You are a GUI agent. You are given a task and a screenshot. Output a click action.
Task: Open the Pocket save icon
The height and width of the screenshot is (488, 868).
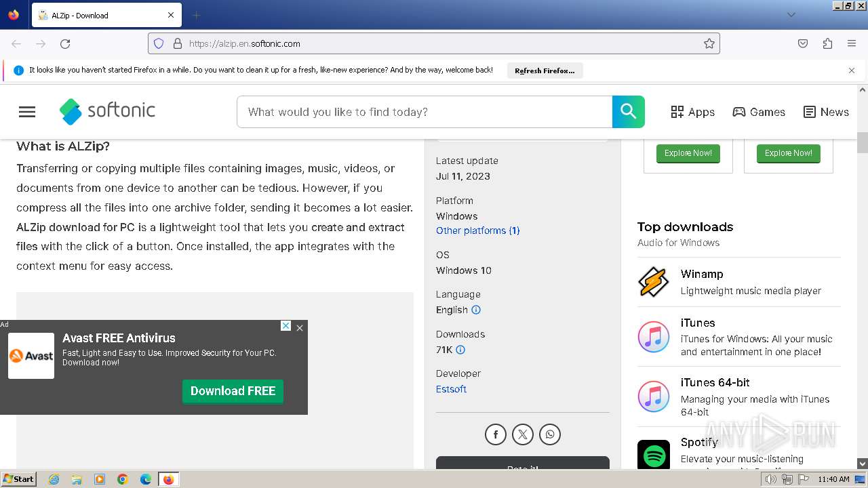pos(803,43)
